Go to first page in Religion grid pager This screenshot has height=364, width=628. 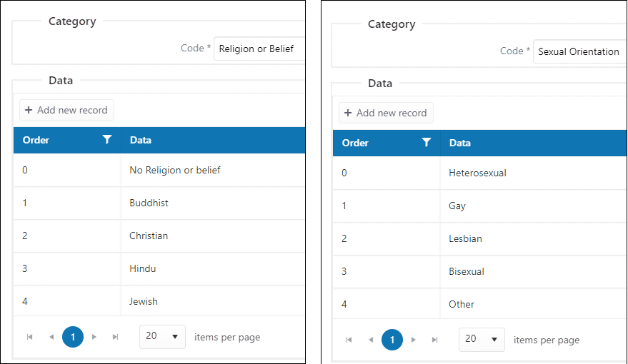pos(29,337)
